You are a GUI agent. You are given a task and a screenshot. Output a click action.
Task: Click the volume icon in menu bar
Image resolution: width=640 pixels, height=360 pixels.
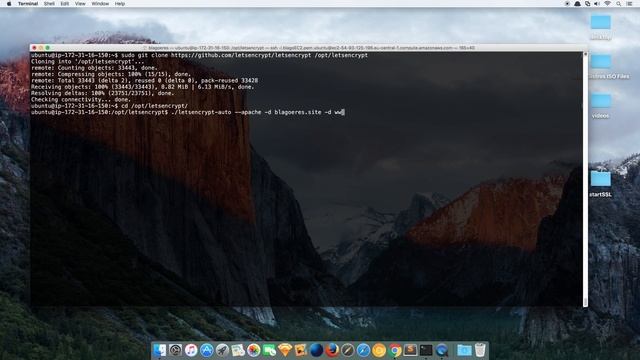(597, 4)
